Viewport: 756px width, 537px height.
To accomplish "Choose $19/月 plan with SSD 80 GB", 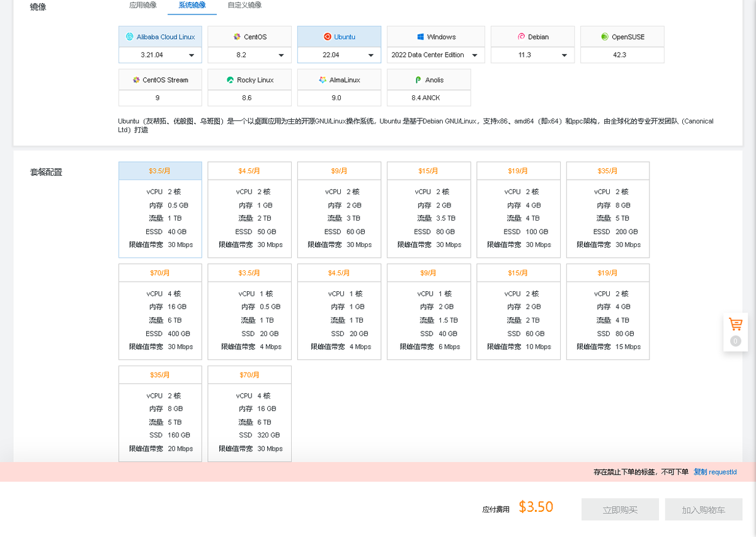I will [608, 312].
